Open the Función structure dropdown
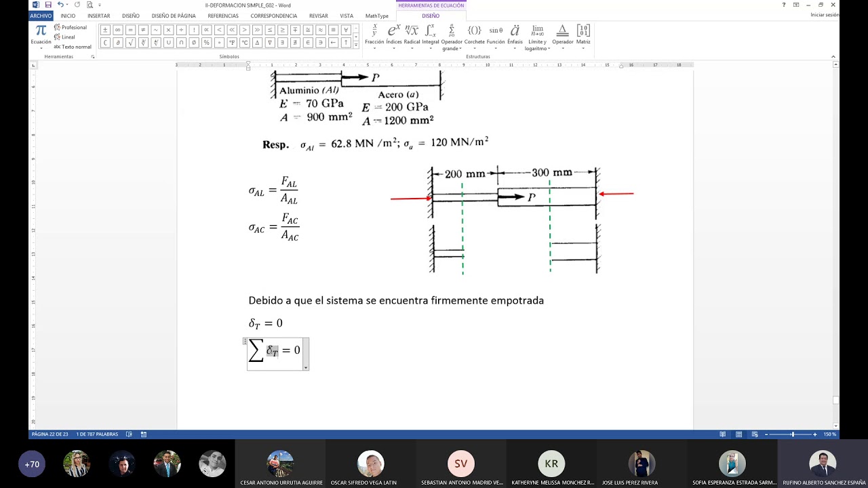868x488 pixels. [496, 35]
